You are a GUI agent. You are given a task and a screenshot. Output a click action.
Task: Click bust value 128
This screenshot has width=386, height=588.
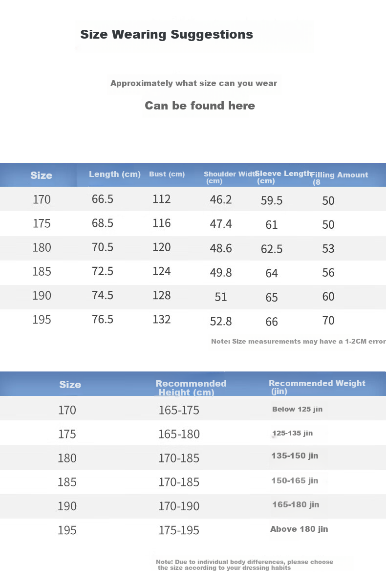click(162, 295)
